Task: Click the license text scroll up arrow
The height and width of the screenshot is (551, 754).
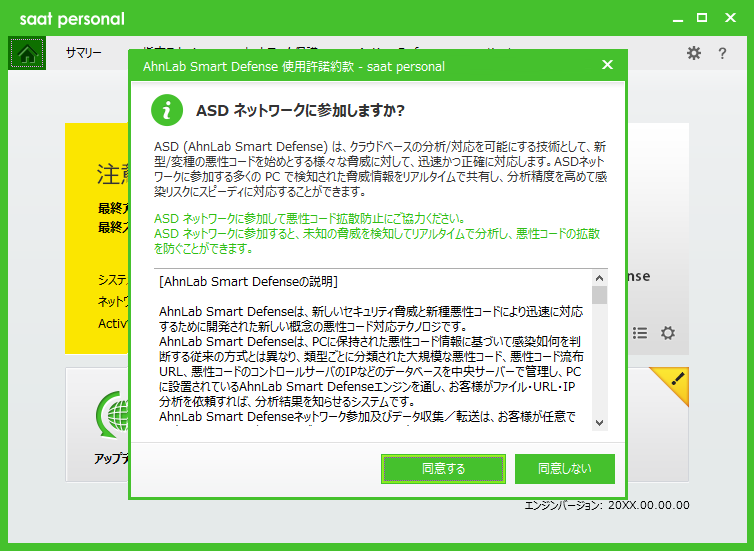Action: click(599, 278)
